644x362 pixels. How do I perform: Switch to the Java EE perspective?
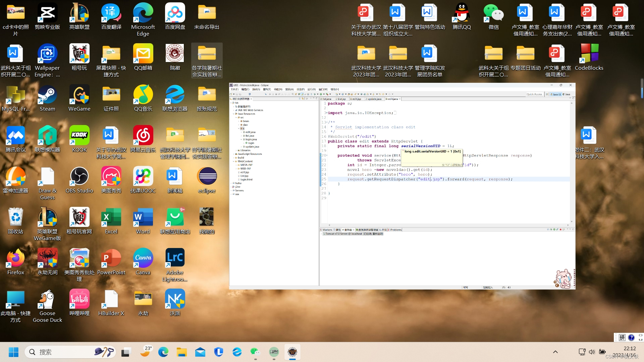pos(556,94)
